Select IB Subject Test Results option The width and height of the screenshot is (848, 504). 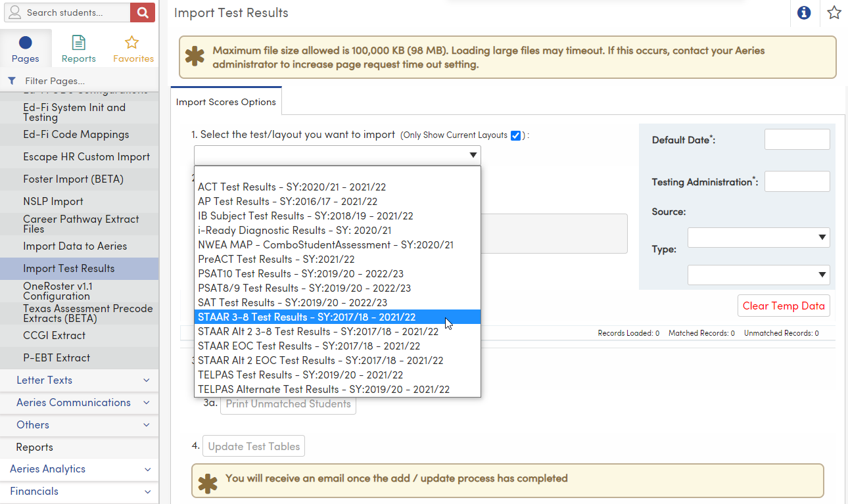(x=337, y=216)
